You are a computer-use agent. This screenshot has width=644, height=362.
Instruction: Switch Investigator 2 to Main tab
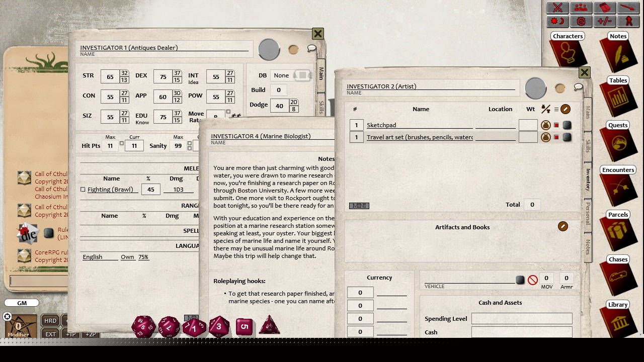tap(587, 112)
